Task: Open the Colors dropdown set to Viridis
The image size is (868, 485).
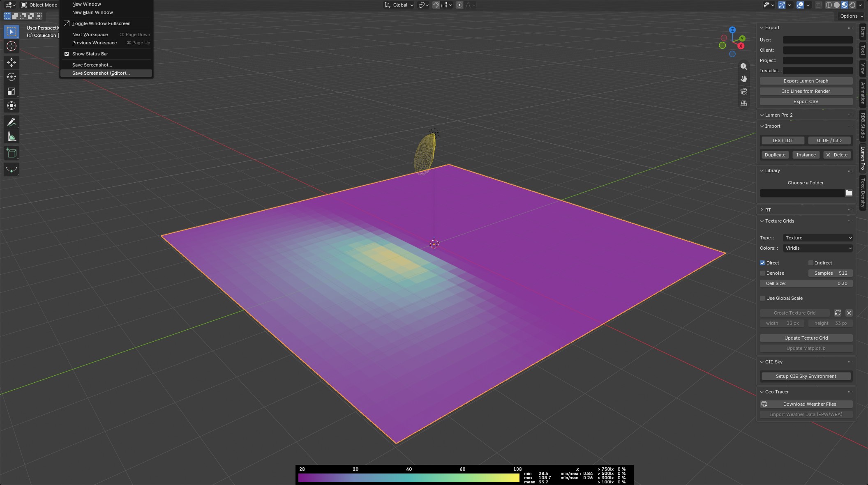Action: (x=818, y=248)
